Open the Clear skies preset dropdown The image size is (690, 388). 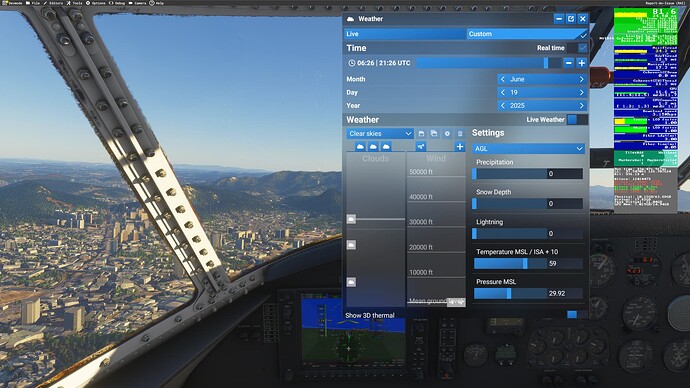click(x=380, y=133)
